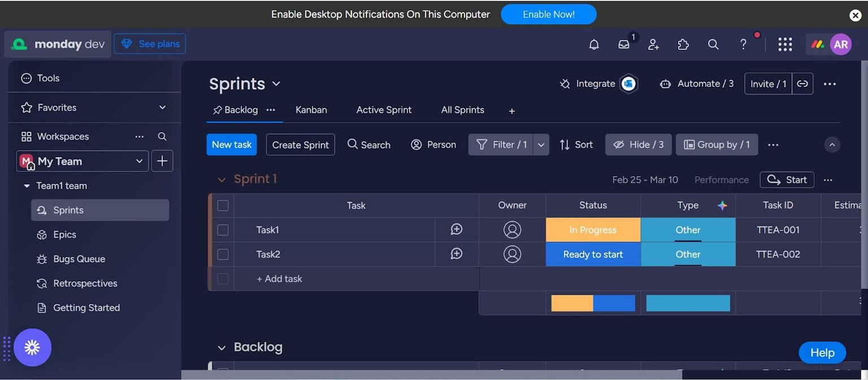This screenshot has height=380, width=868.
Task: Click the search magnifier in top bar
Action: pos(713,44)
